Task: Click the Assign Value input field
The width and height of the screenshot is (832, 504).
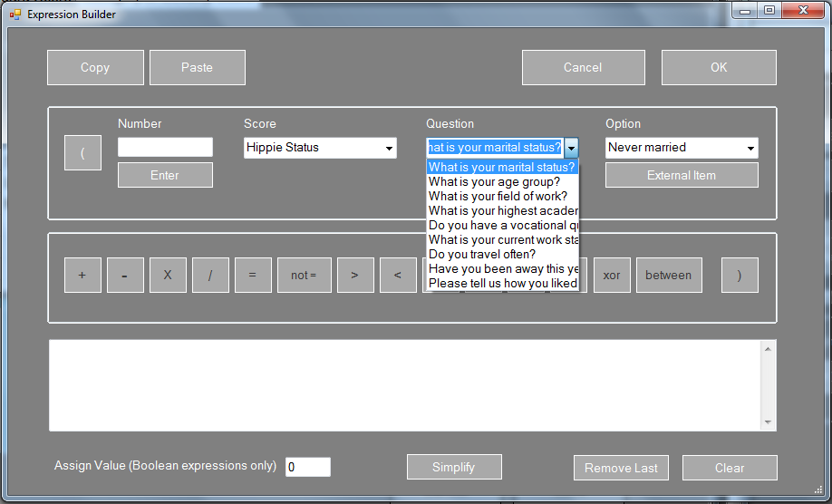Action: point(307,467)
